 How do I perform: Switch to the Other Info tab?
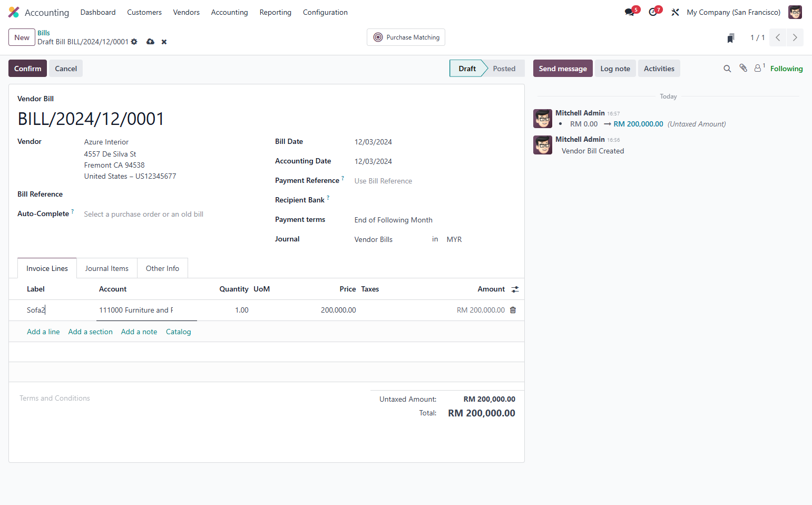(162, 268)
